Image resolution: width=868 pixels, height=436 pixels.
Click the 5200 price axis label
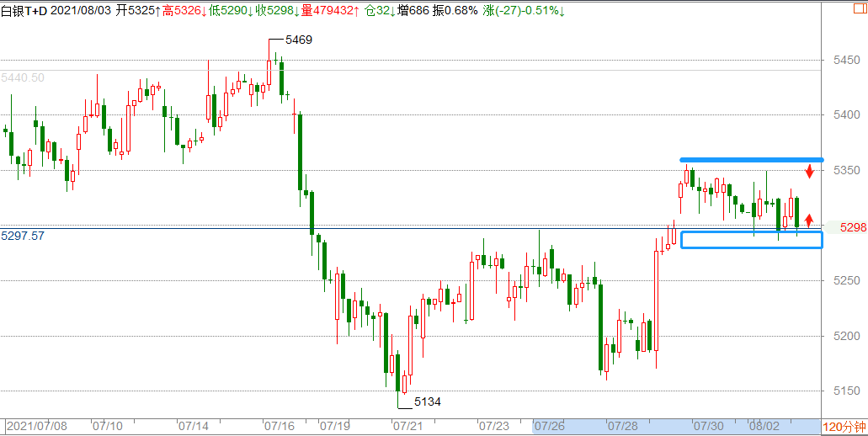[x=845, y=337]
